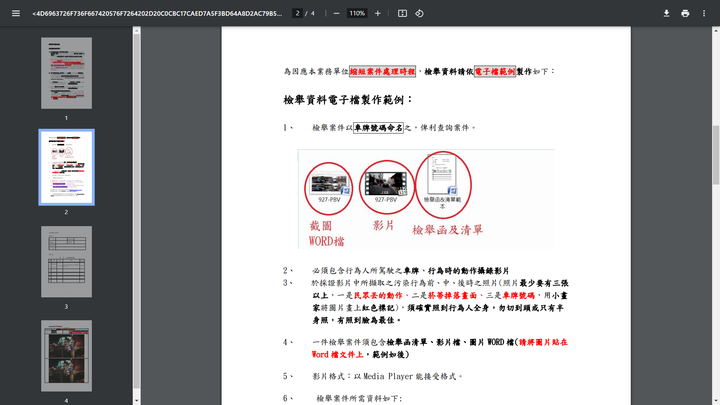Click the red 影片 label
The image size is (720, 405).
(383, 225)
